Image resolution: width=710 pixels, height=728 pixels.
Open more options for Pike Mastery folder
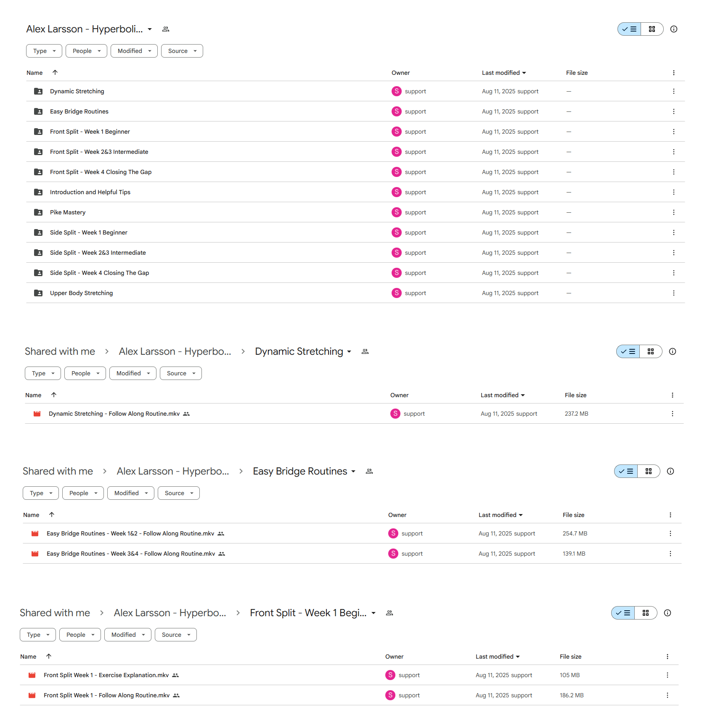coord(673,212)
